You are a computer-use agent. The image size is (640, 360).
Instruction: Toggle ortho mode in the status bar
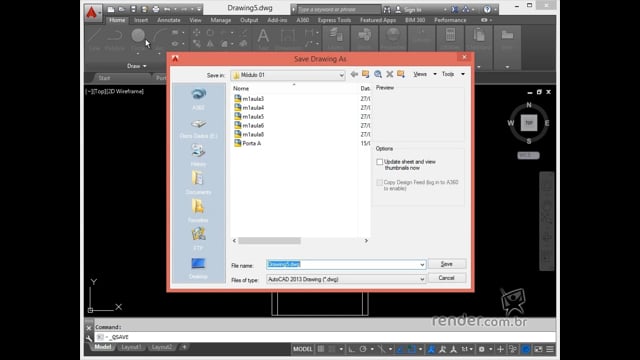coord(351,349)
